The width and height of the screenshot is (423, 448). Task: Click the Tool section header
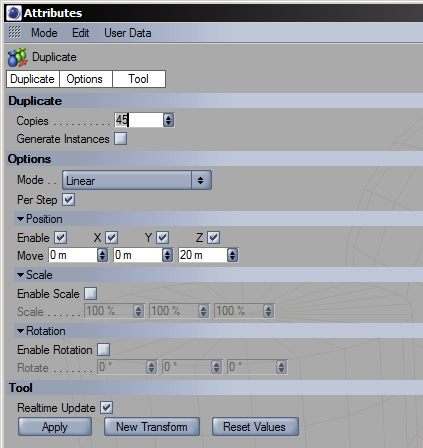tap(215, 388)
